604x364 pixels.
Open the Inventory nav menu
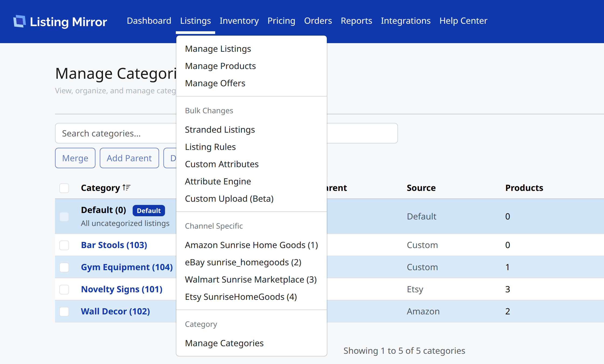click(239, 21)
